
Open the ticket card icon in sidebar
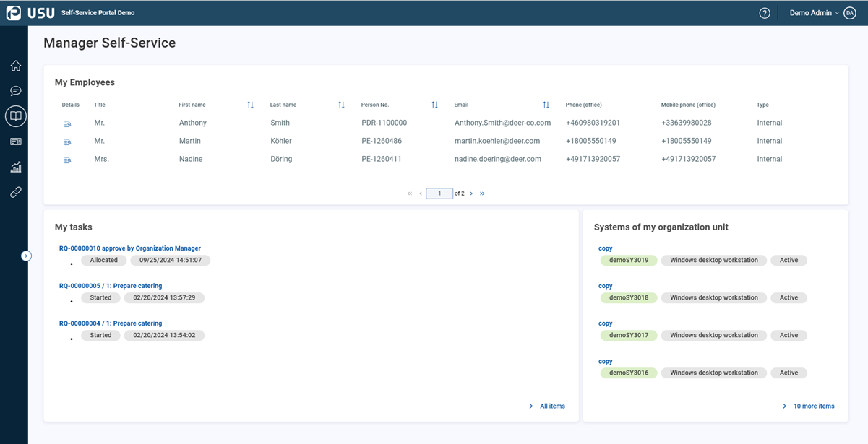point(16,142)
